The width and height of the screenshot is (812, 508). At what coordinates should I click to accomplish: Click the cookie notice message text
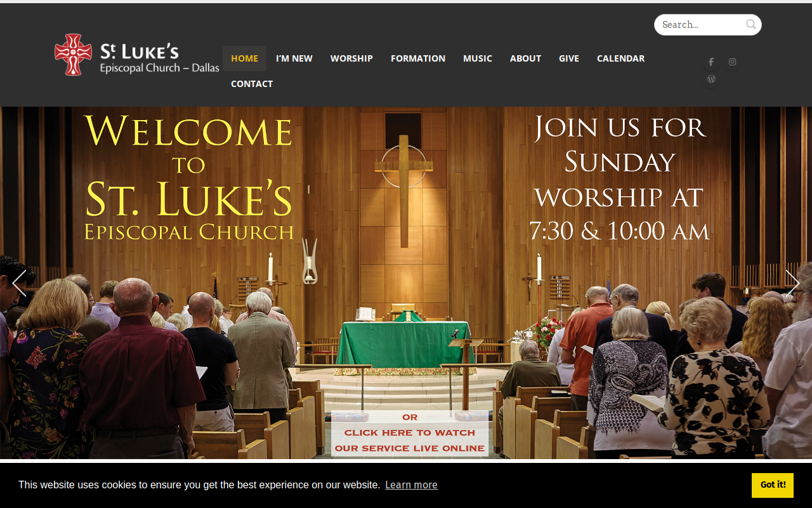(x=199, y=485)
